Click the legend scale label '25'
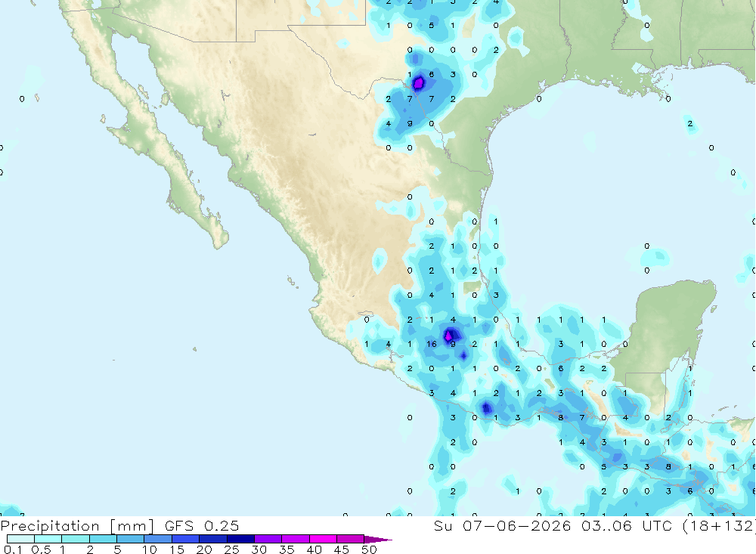Screen dimensions: 756x554 click(x=232, y=549)
